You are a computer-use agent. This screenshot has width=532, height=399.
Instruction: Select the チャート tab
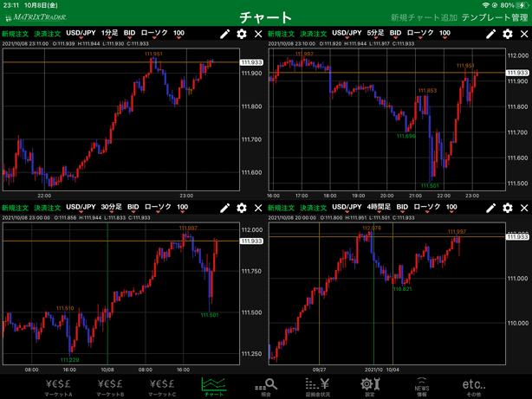[x=214, y=388]
